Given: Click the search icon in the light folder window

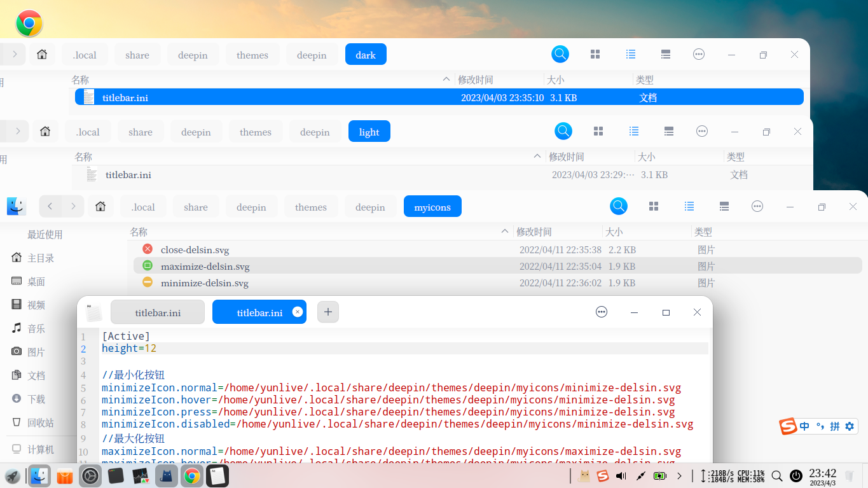Looking at the screenshot, I should coord(563,131).
